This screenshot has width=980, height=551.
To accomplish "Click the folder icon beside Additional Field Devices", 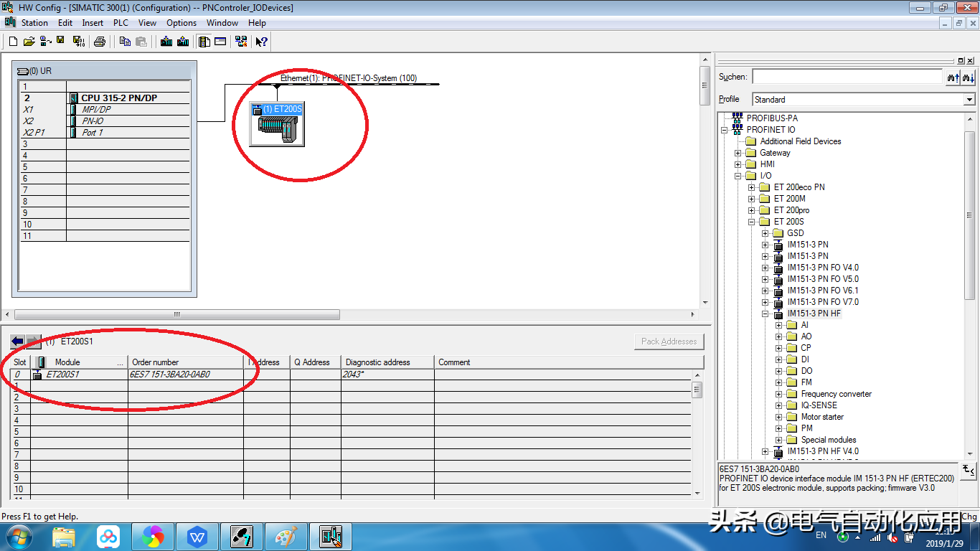I will tap(751, 141).
